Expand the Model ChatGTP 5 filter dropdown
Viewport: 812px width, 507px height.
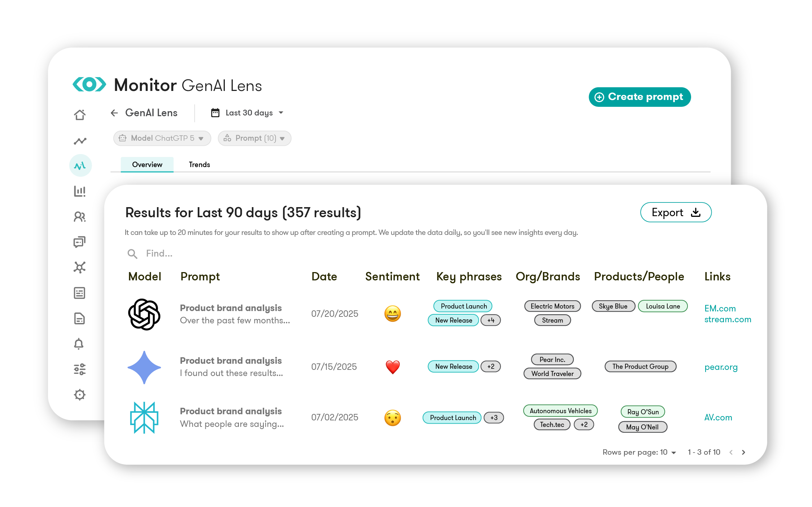pos(162,138)
